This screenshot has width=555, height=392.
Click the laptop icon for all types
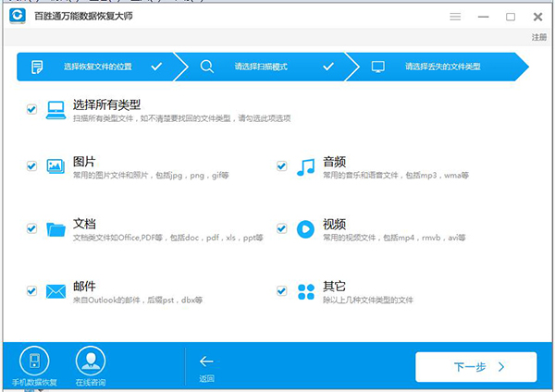coord(55,110)
